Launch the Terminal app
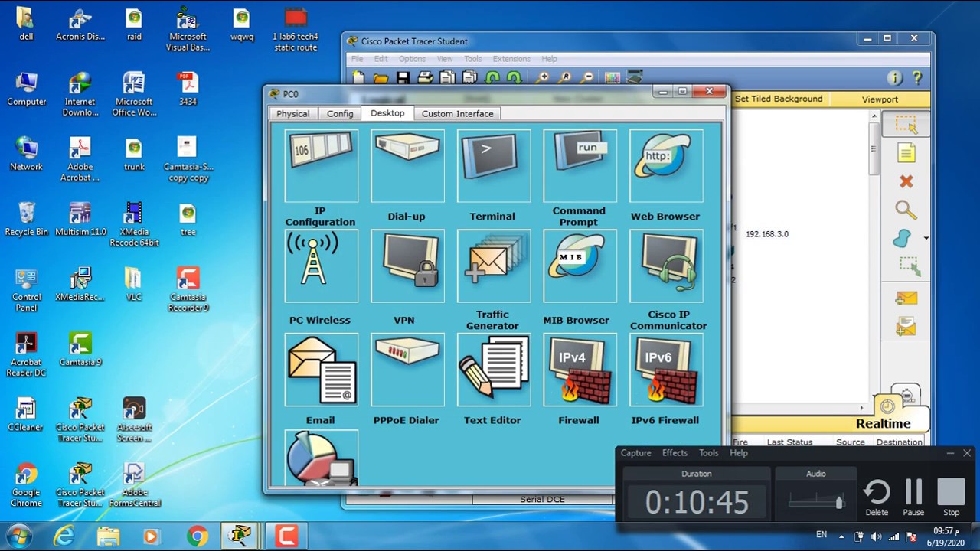980x551 pixels. pyautogui.click(x=494, y=165)
